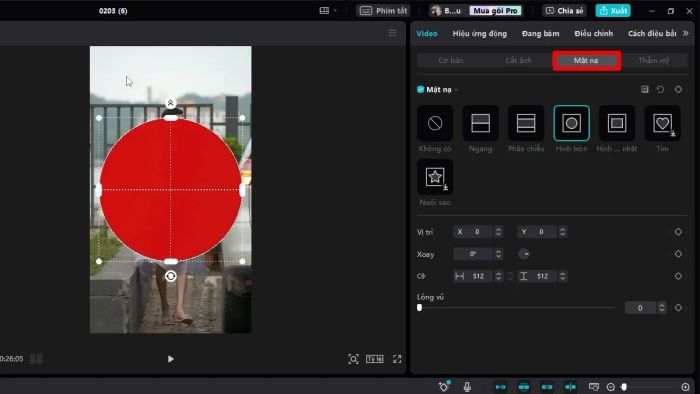Enter fullscreen preview mode
700x394 pixels.
point(397,359)
